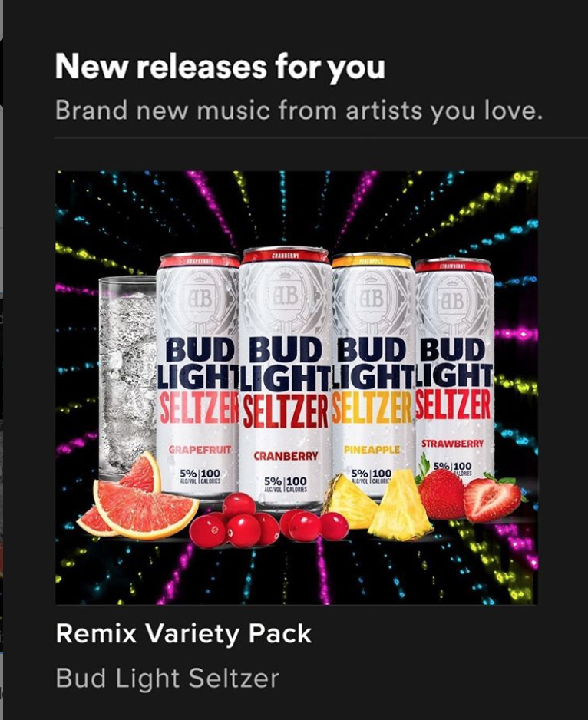
Task: Click the GRAPEFRUIT flavor label
Action: (200, 450)
